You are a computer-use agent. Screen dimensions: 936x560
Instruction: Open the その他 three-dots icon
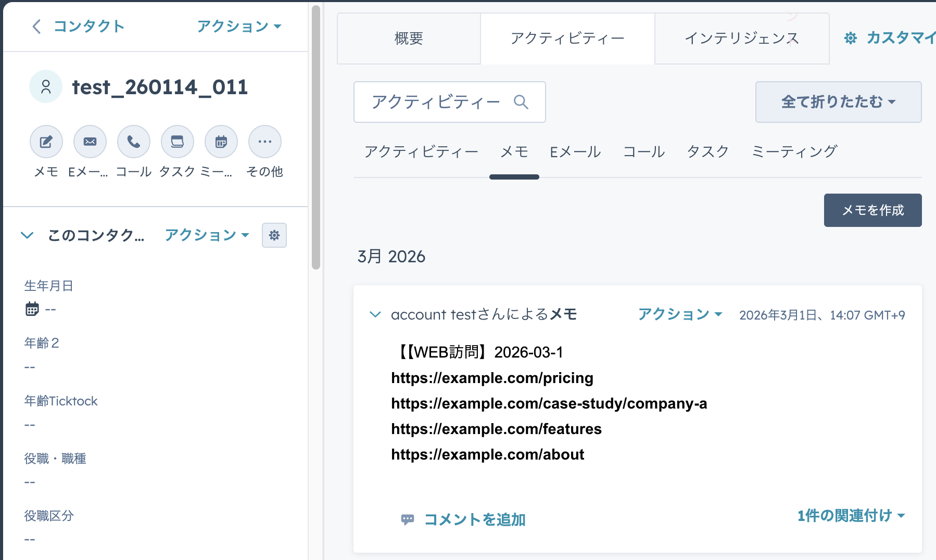tap(265, 142)
